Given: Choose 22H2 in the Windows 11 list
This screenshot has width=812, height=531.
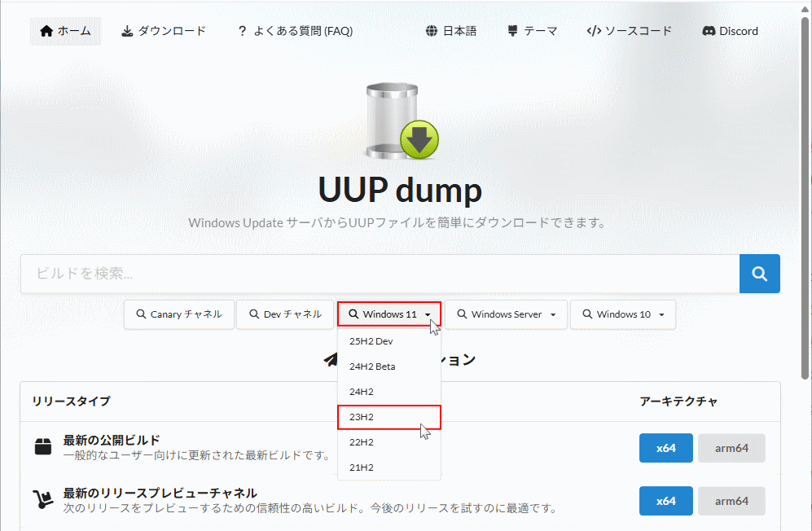Looking at the screenshot, I should point(389,442).
